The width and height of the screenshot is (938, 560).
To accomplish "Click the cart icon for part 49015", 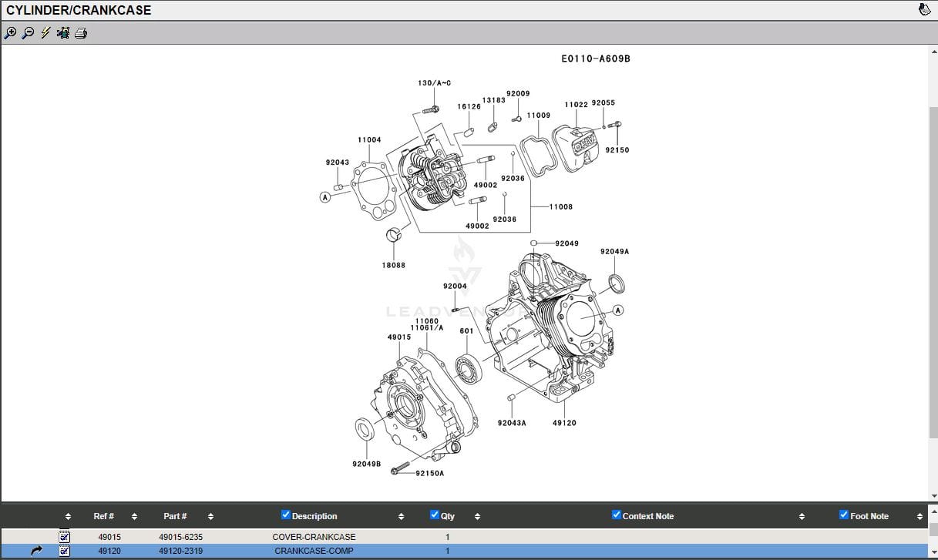I will pyautogui.click(x=65, y=537).
